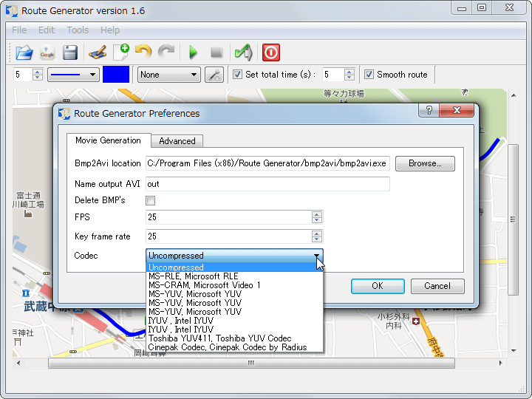Collapse the Codec combo box

point(234,256)
